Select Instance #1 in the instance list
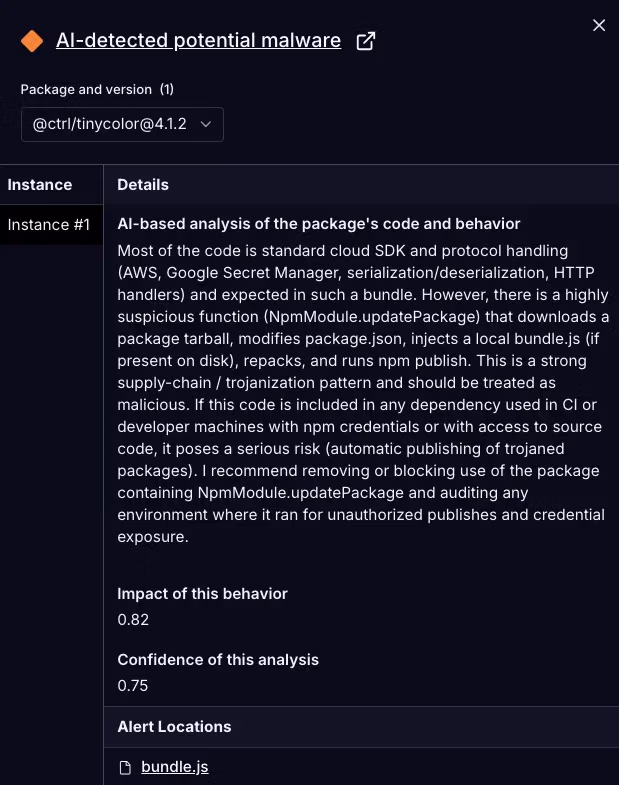 49,225
